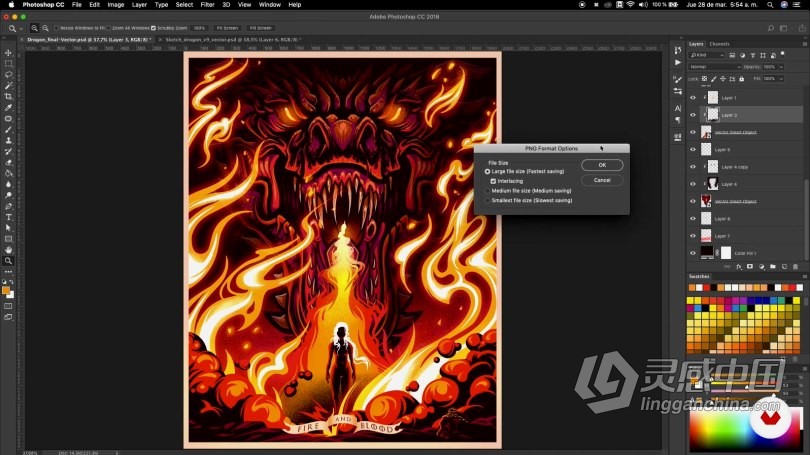Click the 100% zoom button
The height and width of the screenshot is (455, 810).
click(199, 28)
